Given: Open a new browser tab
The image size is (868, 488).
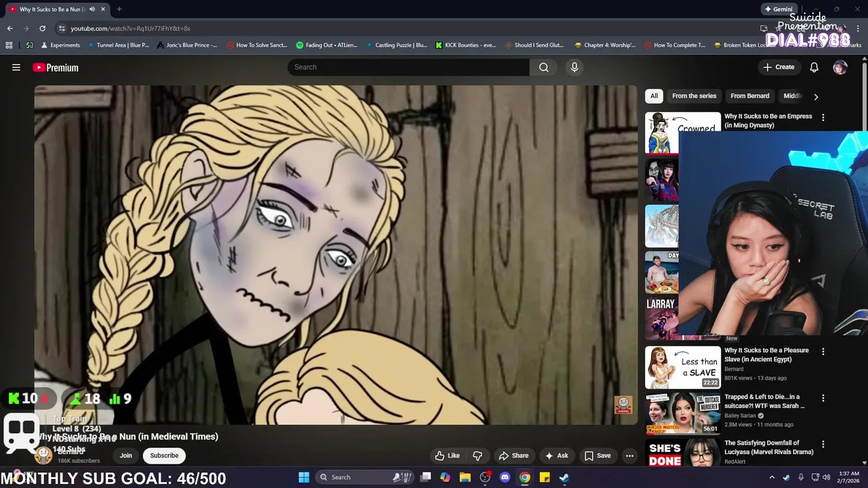Looking at the screenshot, I should tap(119, 9).
